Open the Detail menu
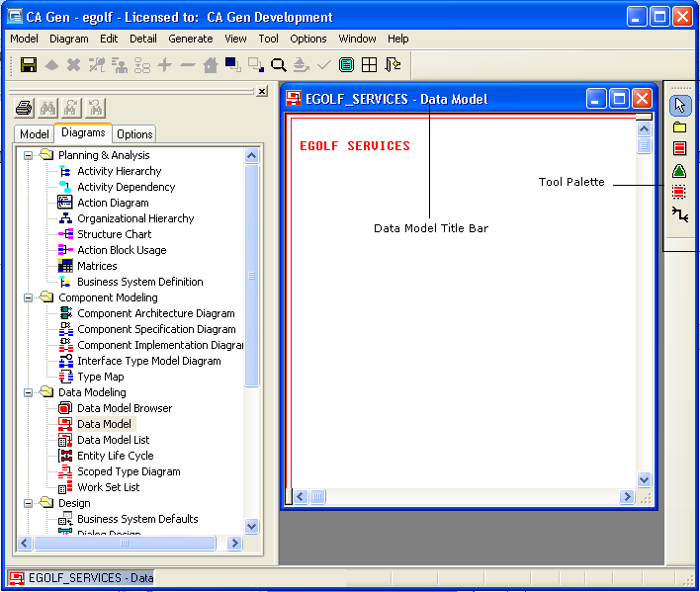Image resolution: width=700 pixels, height=592 pixels. (x=143, y=39)
